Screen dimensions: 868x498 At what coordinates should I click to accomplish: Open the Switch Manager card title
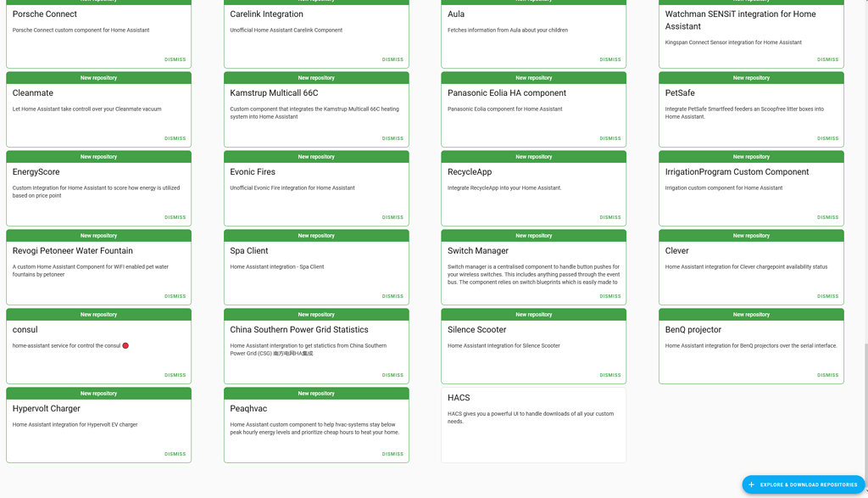[x=478, y=251]
